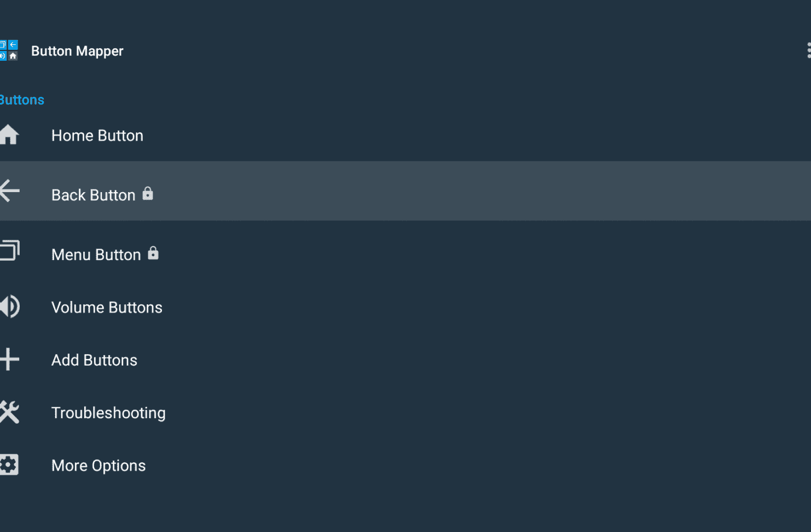Click the lock icon beside Menu Button
The height and width of the screenshot is (532, 811).
coord(153,253)
